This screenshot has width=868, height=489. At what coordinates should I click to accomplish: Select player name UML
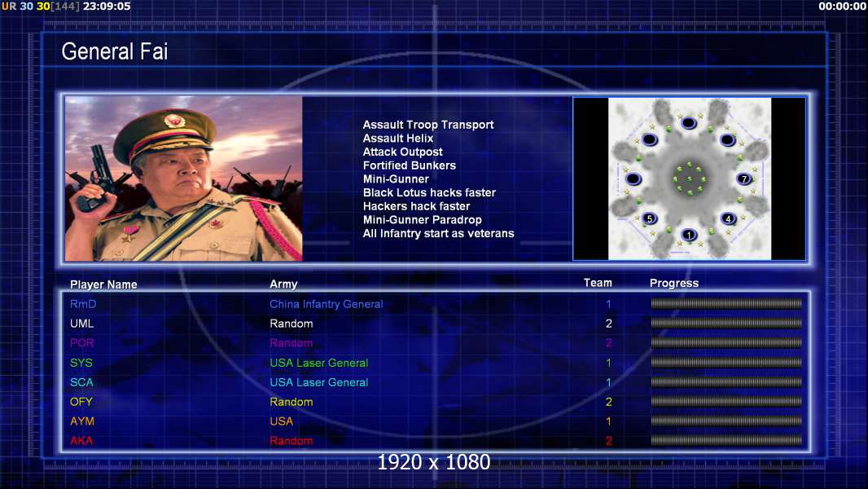(82, 324)
